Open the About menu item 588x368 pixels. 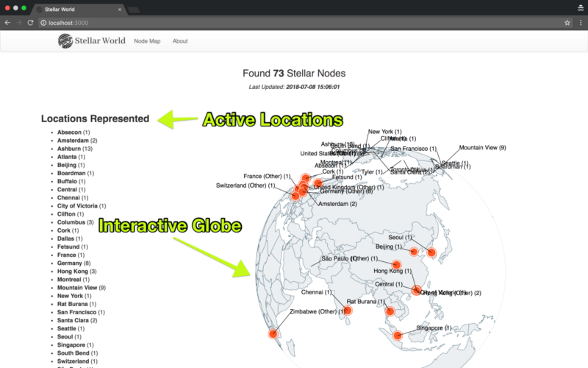pos(180,41)
